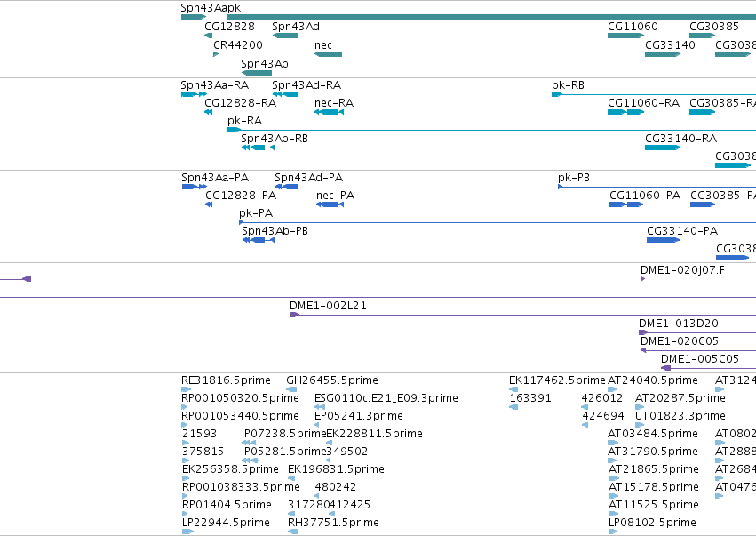756x536 pixels.
Task: Select the EK117462.5prime EST
Action: (513, 389)
